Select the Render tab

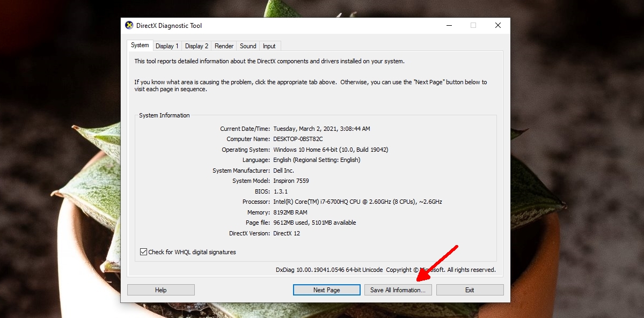tap(224, 46)
